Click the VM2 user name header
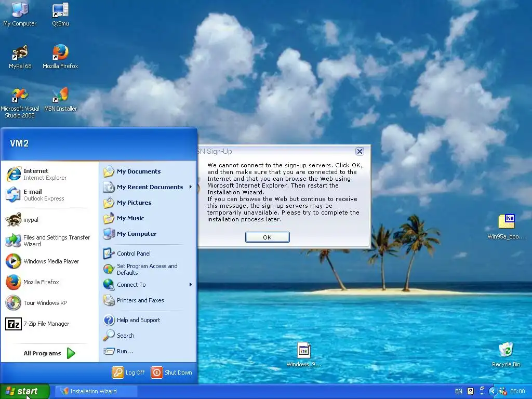The height and width of the screenshot is (399, 532). pyautogui.click(x=19, y=143)
